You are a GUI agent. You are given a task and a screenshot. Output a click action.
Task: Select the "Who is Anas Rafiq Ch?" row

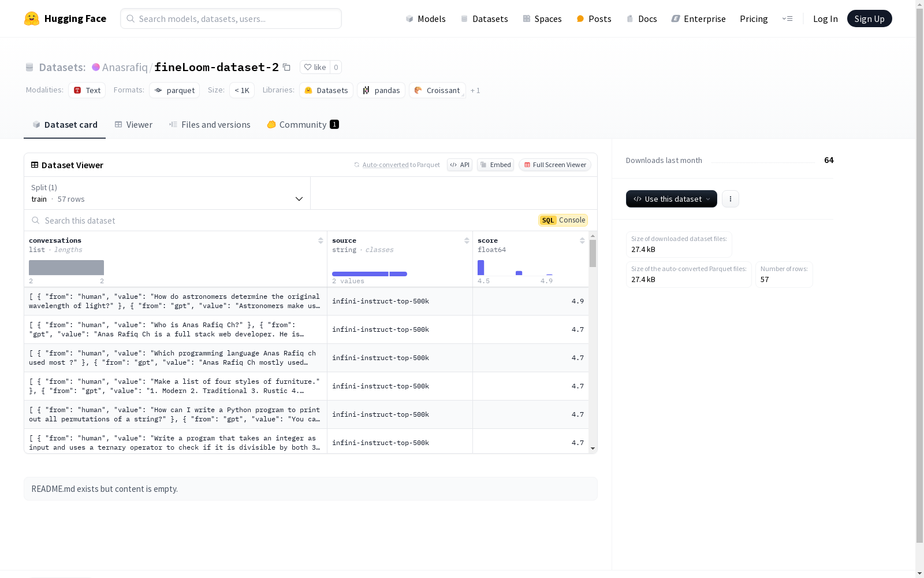306,329
